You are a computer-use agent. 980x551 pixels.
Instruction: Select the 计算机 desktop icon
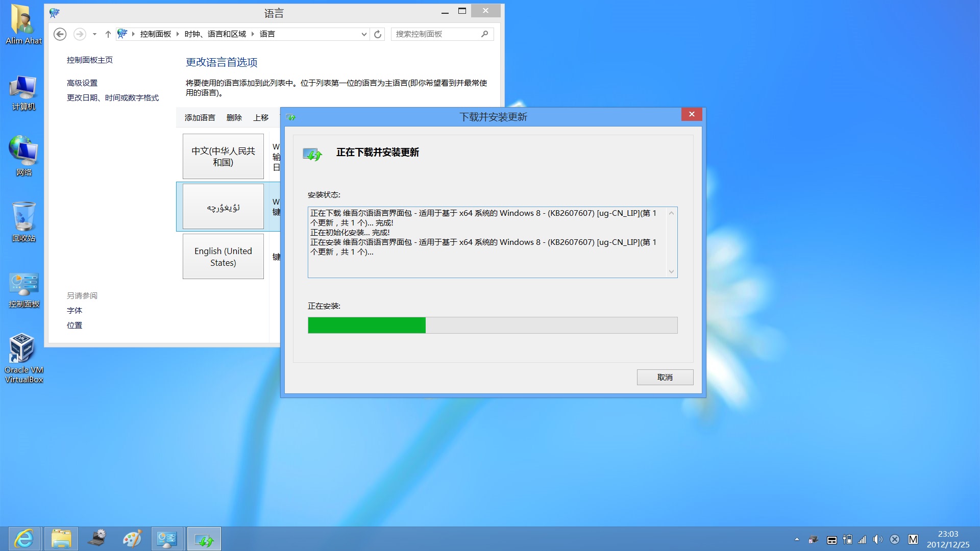(x=23, y=93)
